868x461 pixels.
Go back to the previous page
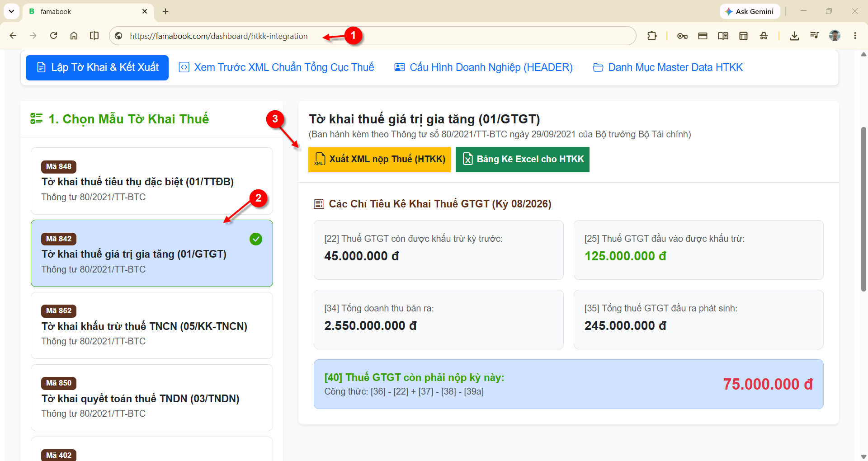[13, 36]
